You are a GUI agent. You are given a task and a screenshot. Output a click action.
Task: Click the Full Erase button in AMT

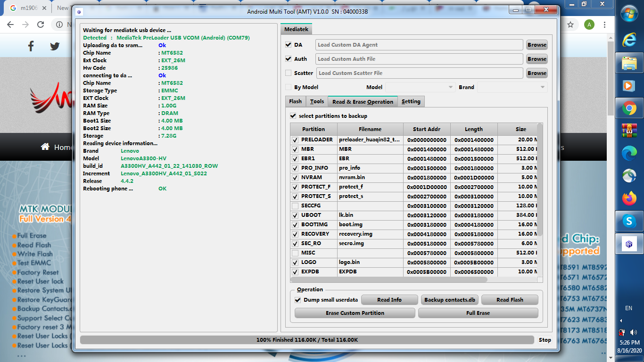click(478, 313)
